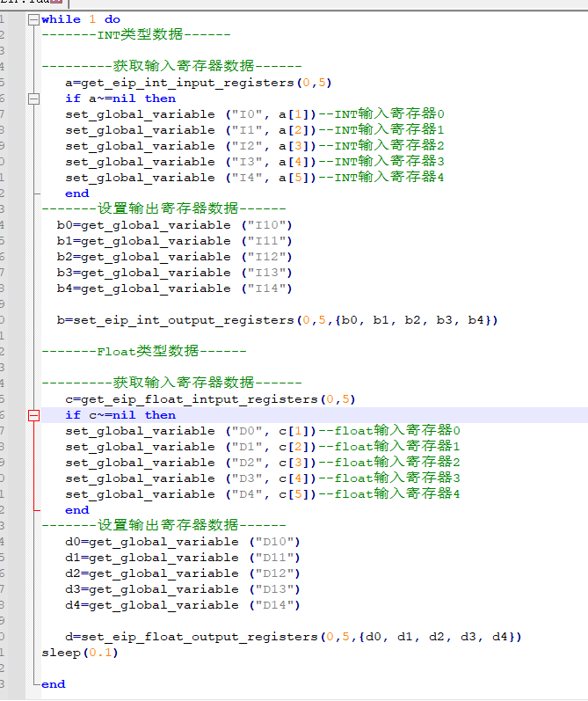Click the 'while' keyword on first line

click(60, 19)
